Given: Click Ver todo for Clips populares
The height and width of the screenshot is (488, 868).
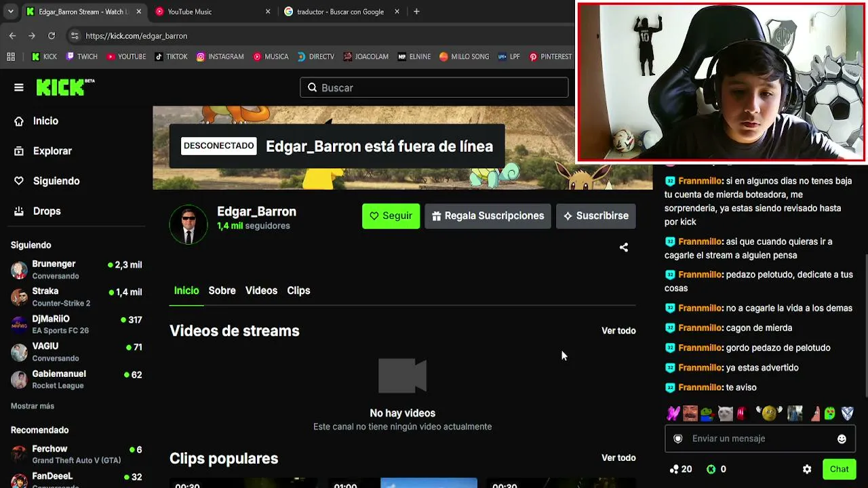Looking at the screenshot, I should pos(618,457).
